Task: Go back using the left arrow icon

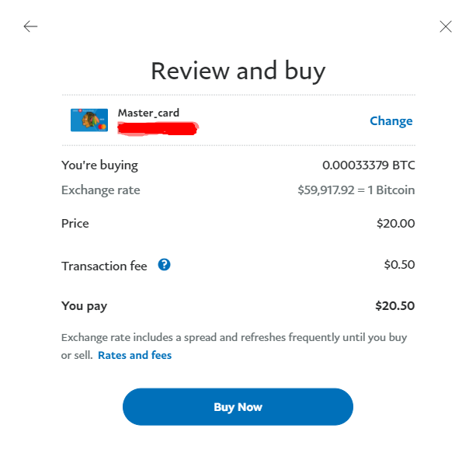Action: (30, 26)
